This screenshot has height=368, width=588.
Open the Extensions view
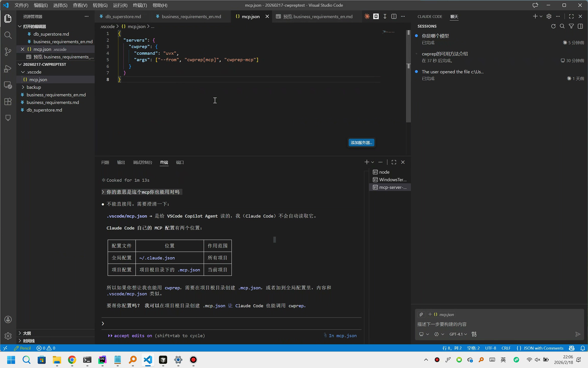coord(8,101)
